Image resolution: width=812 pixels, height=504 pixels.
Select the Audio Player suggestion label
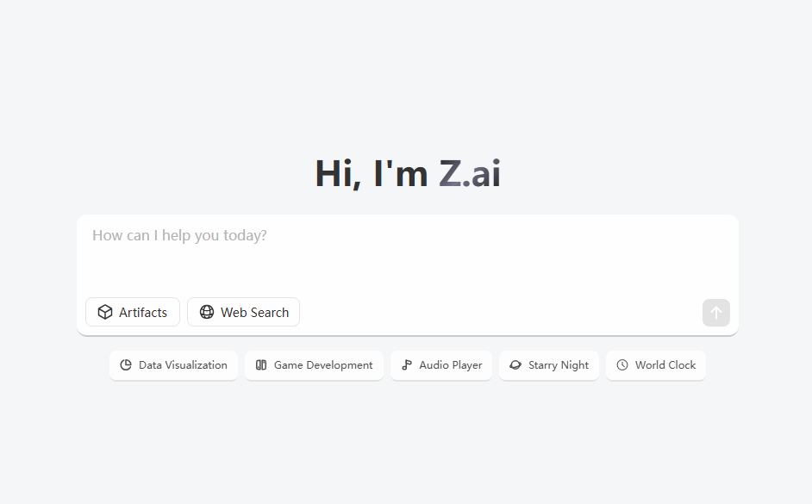tap(451, 365)
